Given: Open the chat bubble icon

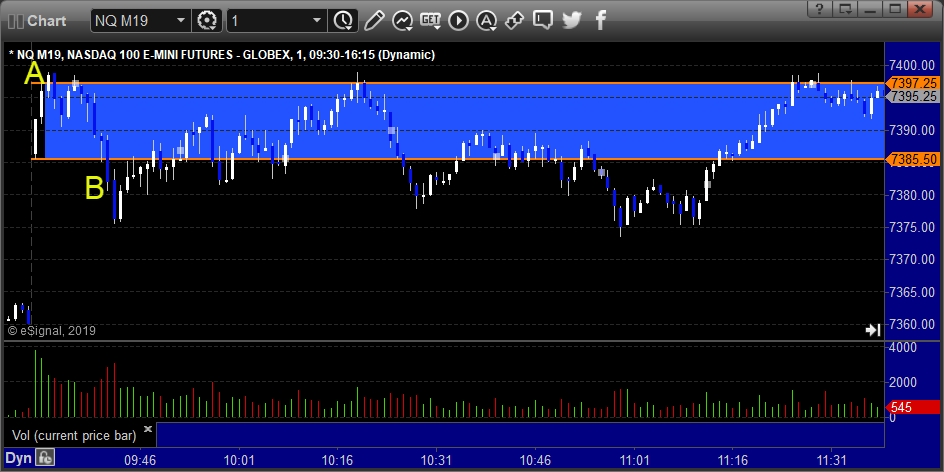Looking at the screenshot, I should (542, 20).
